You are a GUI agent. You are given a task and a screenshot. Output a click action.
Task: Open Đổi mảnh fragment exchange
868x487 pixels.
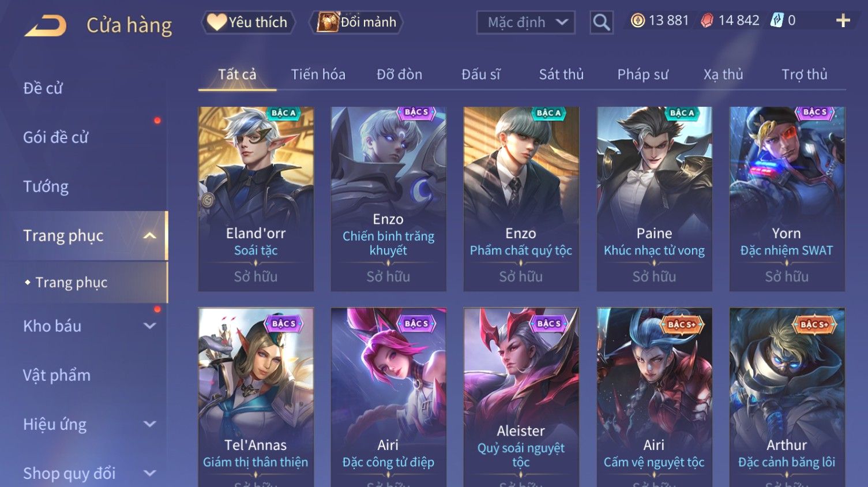[x=356, y=23]
